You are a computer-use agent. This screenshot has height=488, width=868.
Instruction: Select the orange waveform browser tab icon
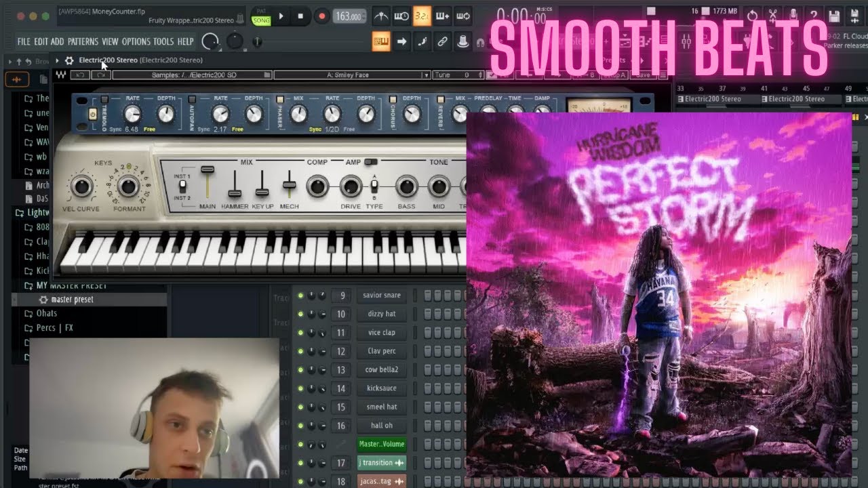pyautogui.click(x=16, y=80)
